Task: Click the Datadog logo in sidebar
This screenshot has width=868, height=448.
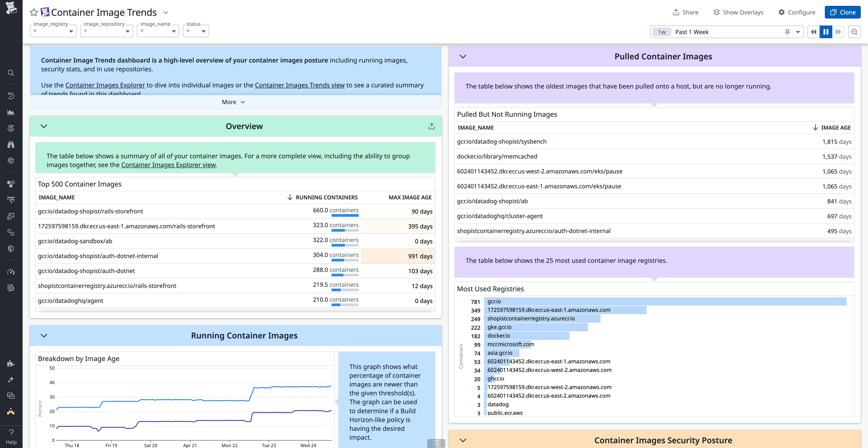Action: tap(11, 8)
